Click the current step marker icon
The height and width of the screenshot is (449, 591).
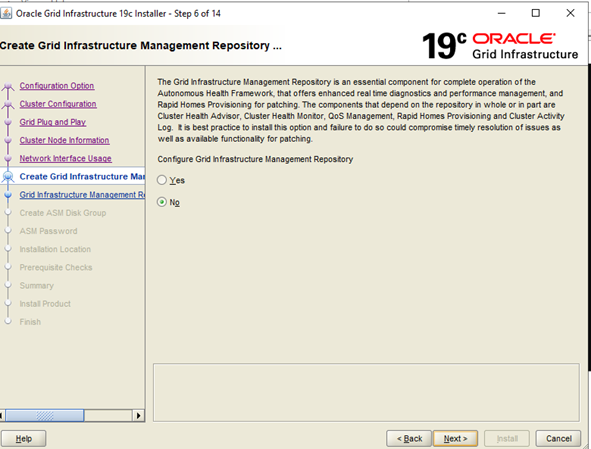click(8, 176)
